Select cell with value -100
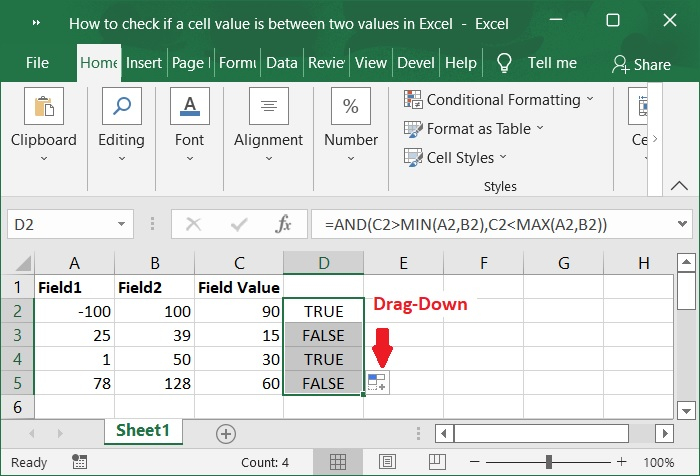The width and height of the screenshot is (700, 476). point(75,311)
